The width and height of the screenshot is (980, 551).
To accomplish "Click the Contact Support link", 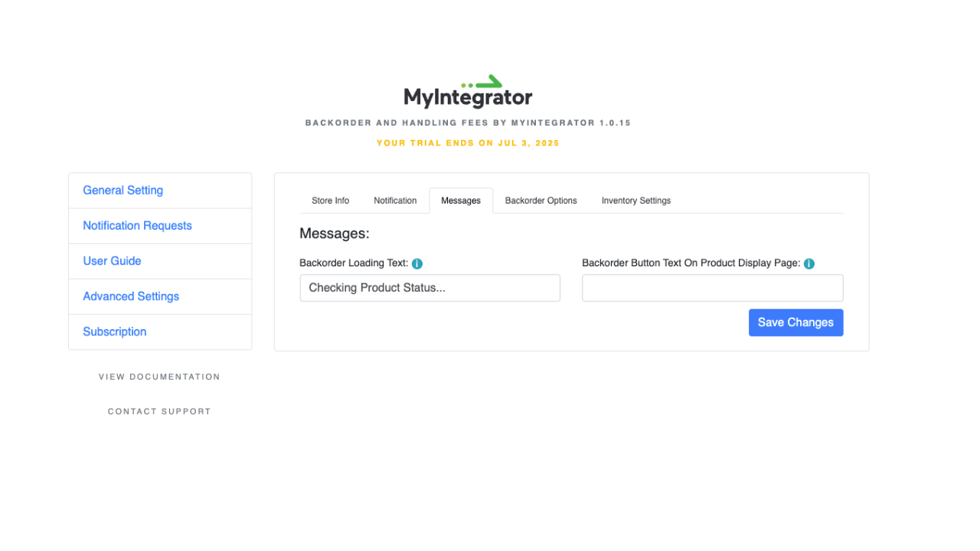I will pyautogui.click(x=159, y=411).
